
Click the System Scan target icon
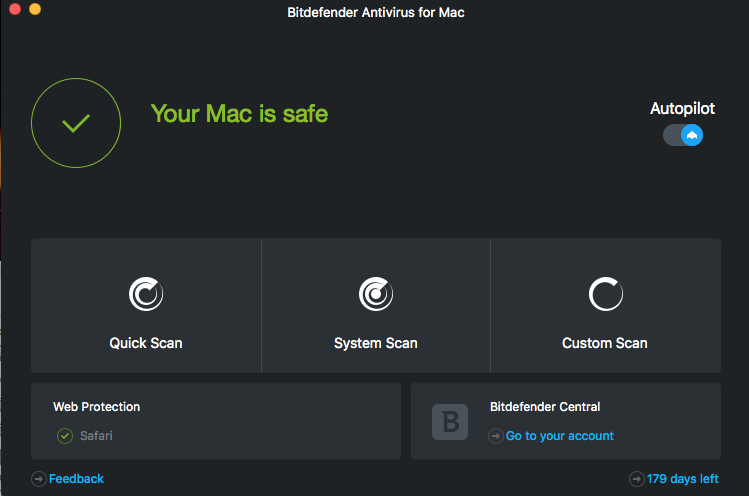[375, 294]
